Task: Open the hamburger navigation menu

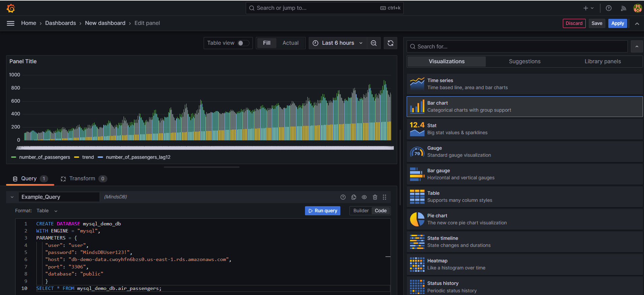Action: pos(11,23)
